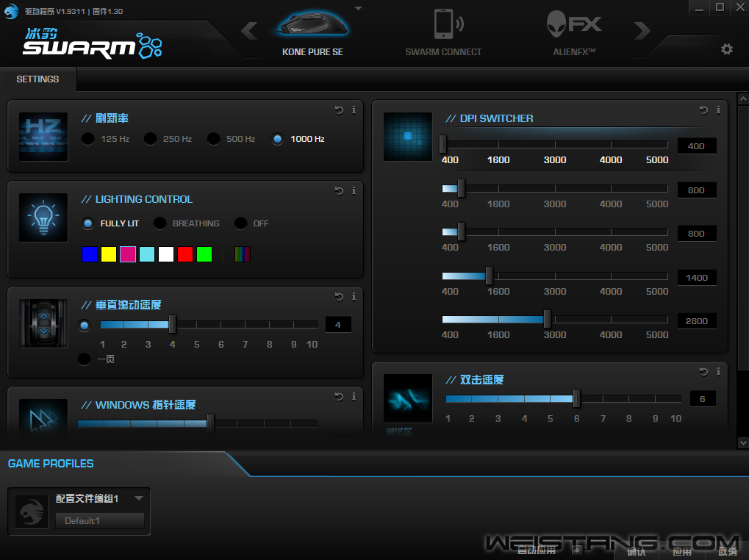Image resolution: width=749 pixels, height=560 pixels.
Task: Reset the LIGHTING CONTROL panel
Action: [339, 191]
